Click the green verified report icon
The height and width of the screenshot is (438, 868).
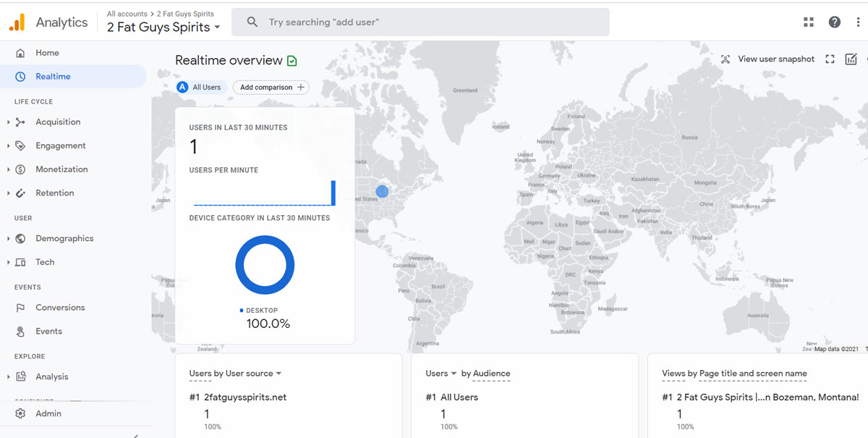coord(292,61)
